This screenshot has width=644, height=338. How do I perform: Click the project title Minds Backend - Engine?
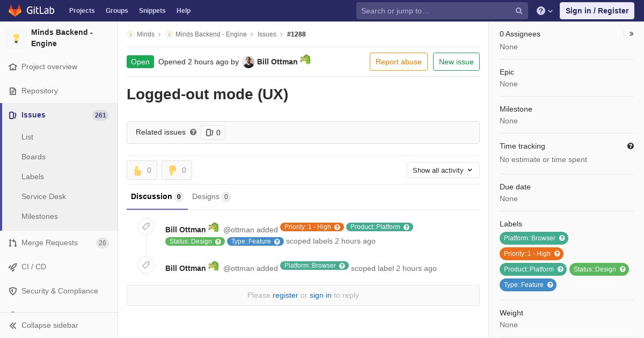coord(62,38)
